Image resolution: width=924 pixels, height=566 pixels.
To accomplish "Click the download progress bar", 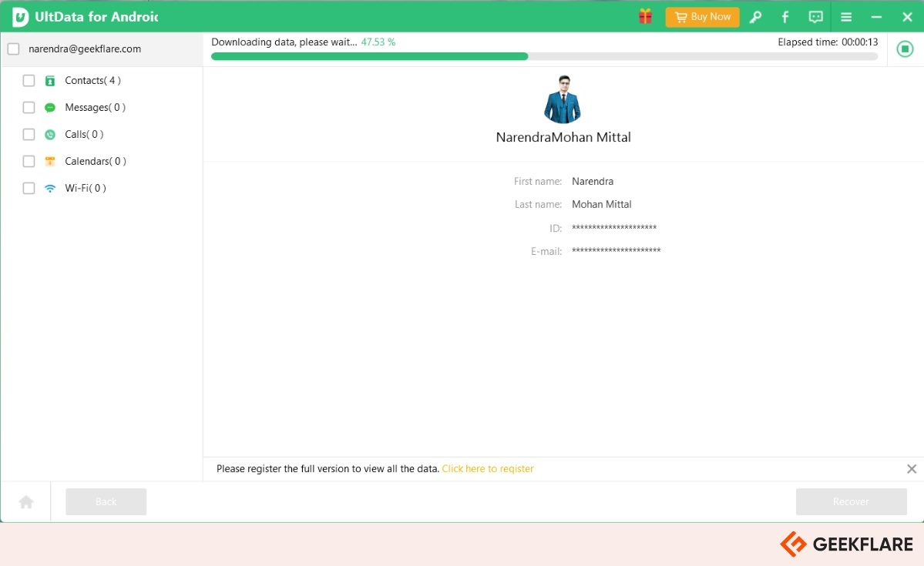I will 545,56.
